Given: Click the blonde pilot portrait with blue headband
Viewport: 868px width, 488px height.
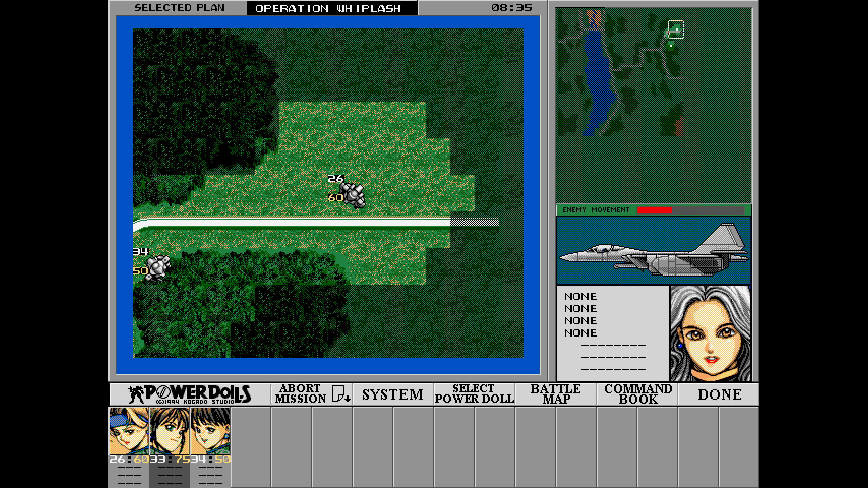Looking at the screenshot, I should tap(129, 430).
